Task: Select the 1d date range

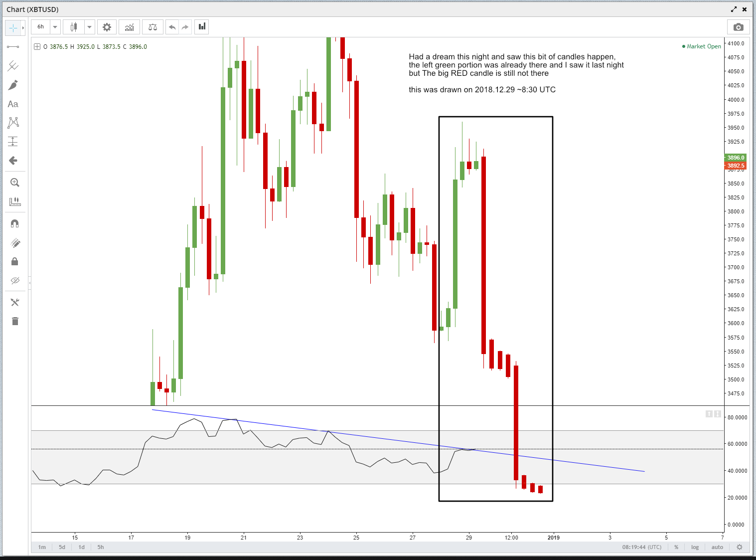Action: (x=81, y=547)
